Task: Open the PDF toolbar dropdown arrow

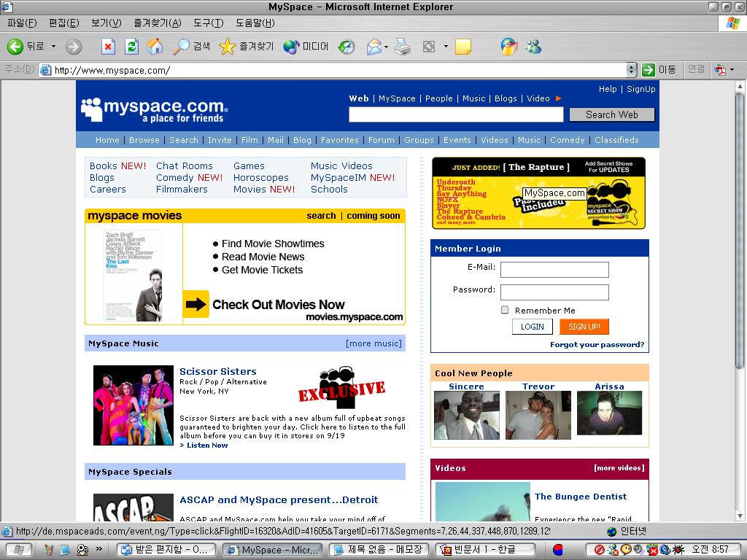Action: click(x=732, y=70)
